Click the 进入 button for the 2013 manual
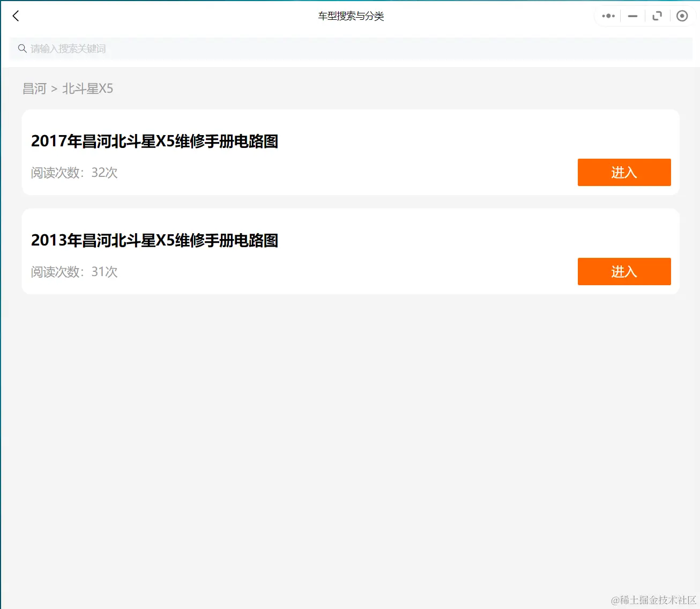The width and height of the screenshot is (700, 609). click(x=624, y=271)
